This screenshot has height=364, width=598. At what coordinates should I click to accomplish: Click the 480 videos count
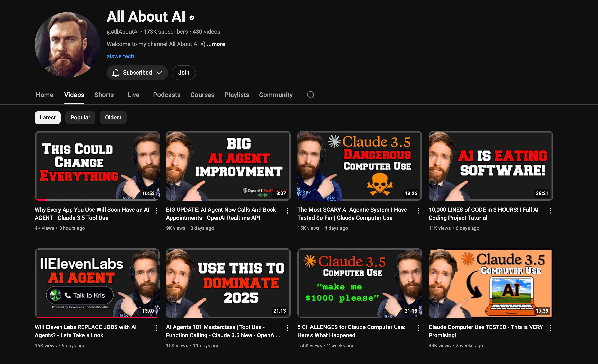[207, 32]
